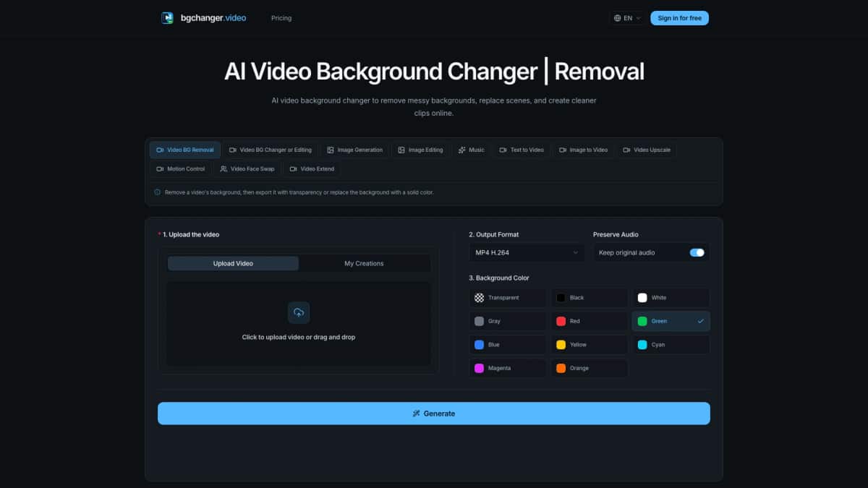
Task: Click the globe language icon
Action: (x=617, y=18)
